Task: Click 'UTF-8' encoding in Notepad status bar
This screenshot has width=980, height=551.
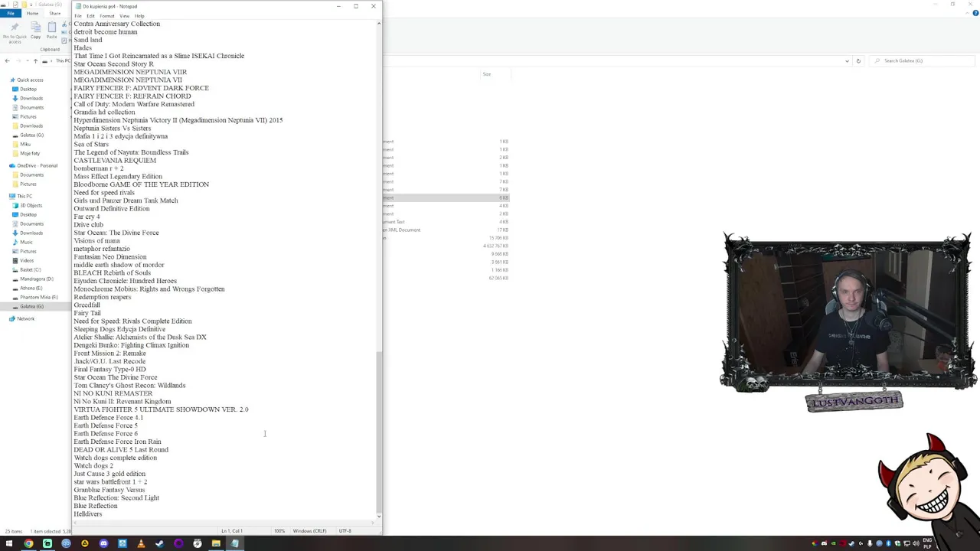Action: [x=345, y=530]
